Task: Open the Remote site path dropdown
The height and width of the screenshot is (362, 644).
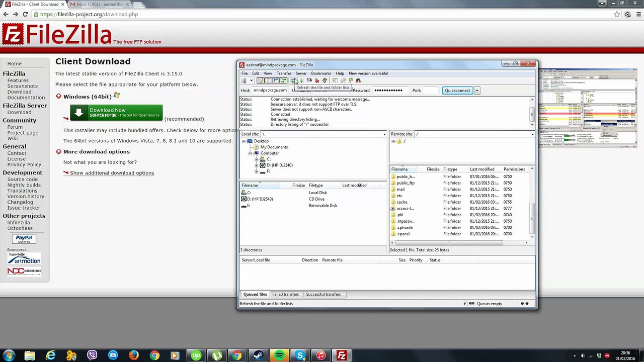Action: coord(532,134)
